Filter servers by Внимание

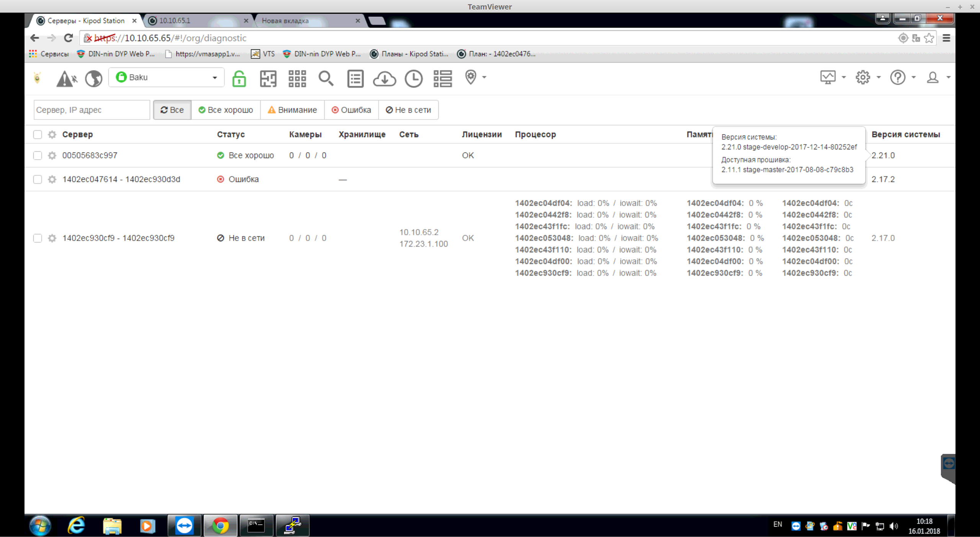click(292, 110)
